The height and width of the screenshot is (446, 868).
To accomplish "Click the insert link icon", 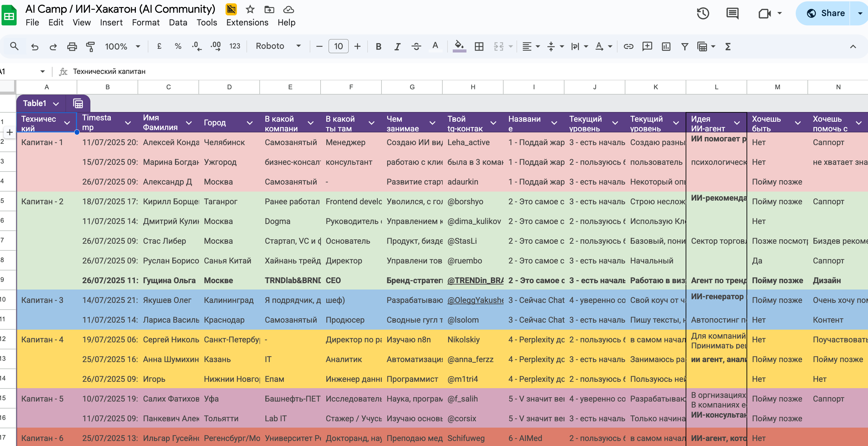I will [x=628, y=46].
